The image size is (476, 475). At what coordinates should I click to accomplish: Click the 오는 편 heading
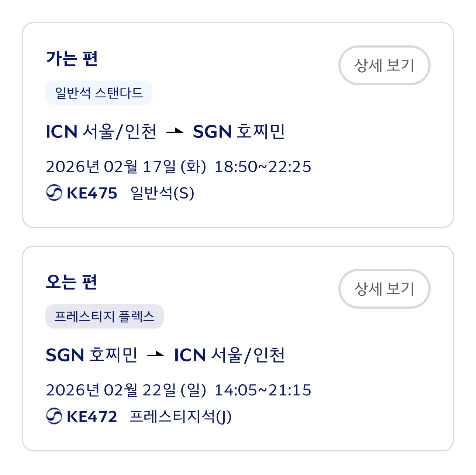[72, 282]
